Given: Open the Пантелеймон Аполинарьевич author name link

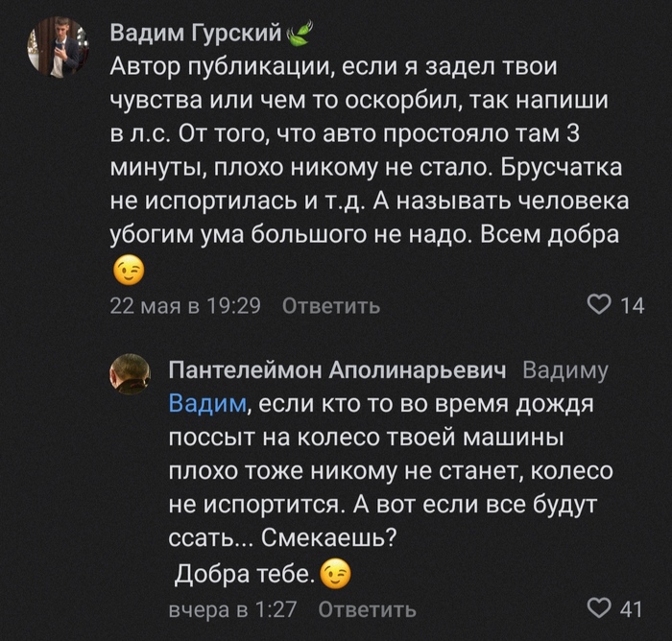Looking at the screenshot, I should coord(340,370).
